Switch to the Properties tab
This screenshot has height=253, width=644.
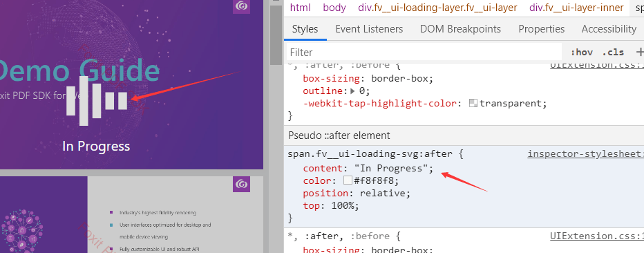541,29
